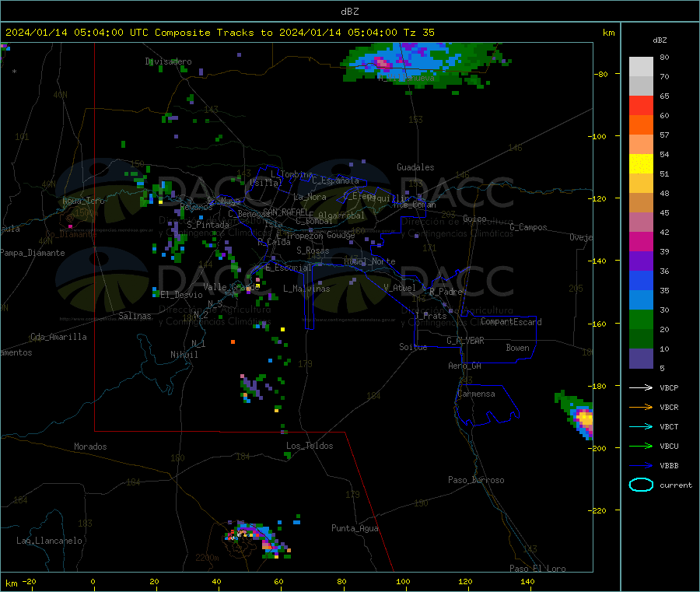
Task: Click the 'Salinas' map label
Action: 135,316
